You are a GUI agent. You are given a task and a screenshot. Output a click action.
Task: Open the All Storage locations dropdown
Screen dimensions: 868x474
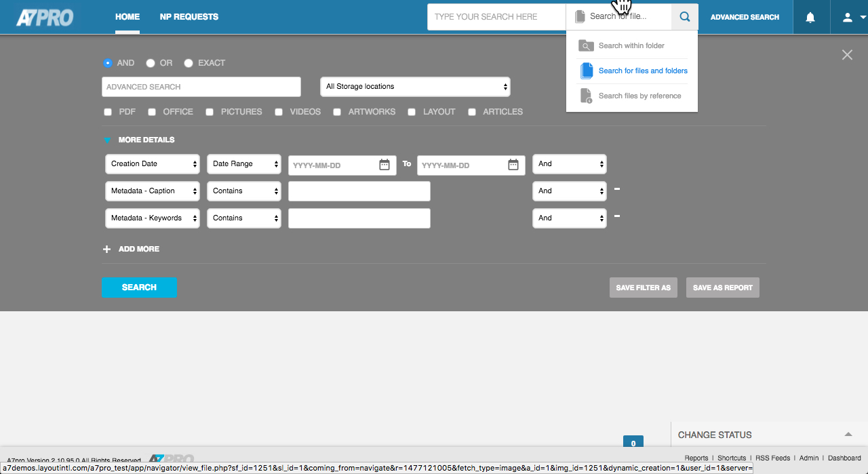click(x=415, y=87)
